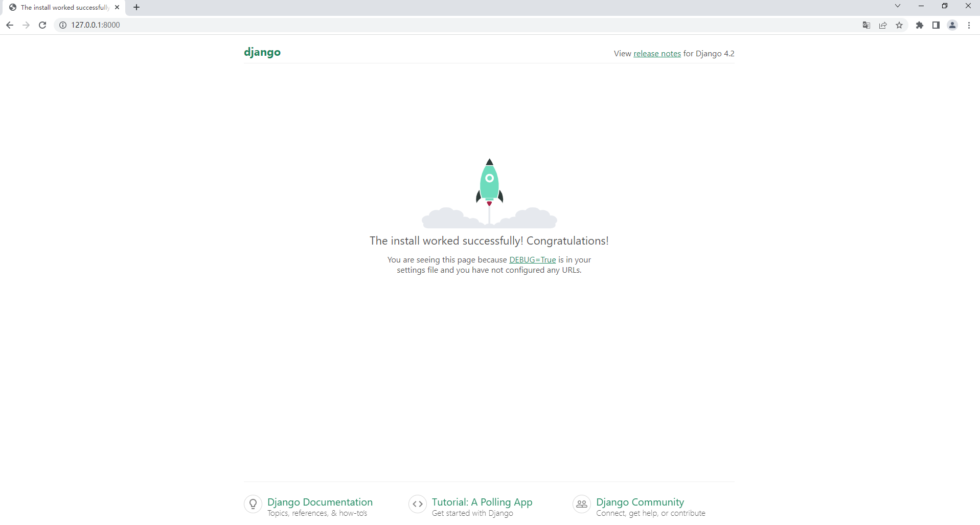Click 'Connect, get help, or contribute' text
The width and height of the screenshot is (980, 525).
click(x=651, y=513)
